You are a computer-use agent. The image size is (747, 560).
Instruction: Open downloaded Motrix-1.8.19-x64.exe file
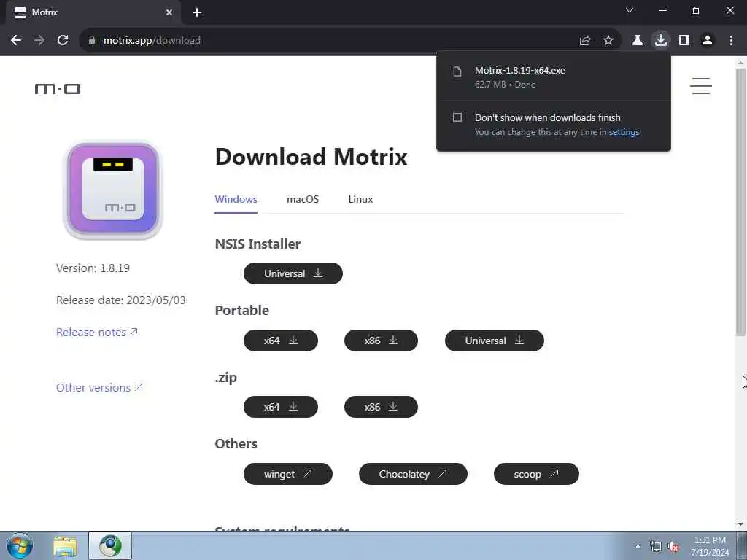click(554, 77)
